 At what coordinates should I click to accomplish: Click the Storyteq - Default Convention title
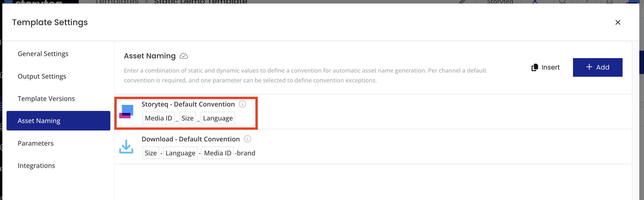coord(188,104)
